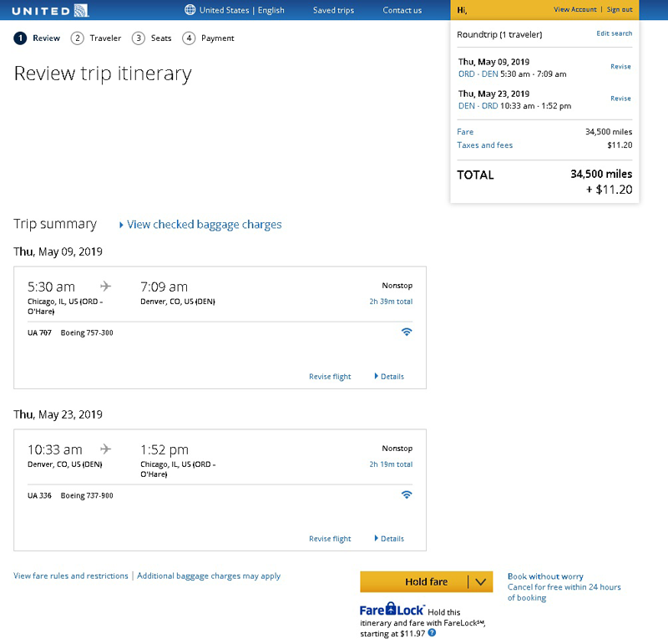Click the FareLock help question mark icon

(432, 633)
